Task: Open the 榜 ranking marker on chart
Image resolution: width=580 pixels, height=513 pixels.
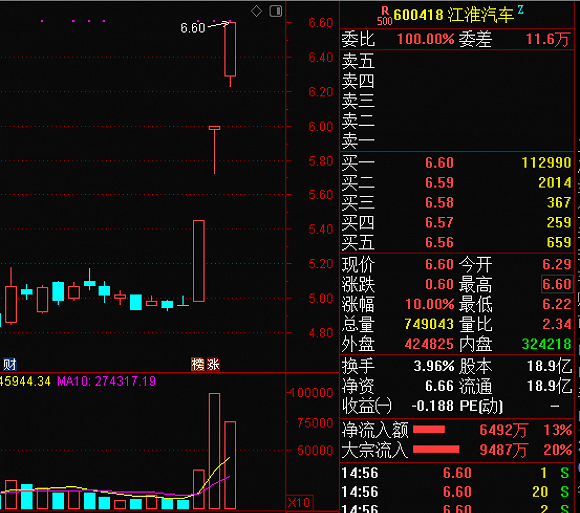Action: tap(198, 365)
